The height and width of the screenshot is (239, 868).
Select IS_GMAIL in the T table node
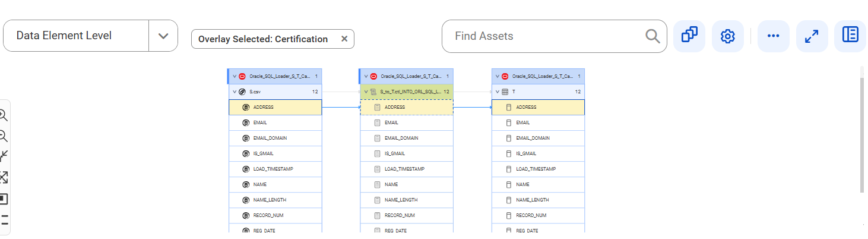click(x=538, y=153)
